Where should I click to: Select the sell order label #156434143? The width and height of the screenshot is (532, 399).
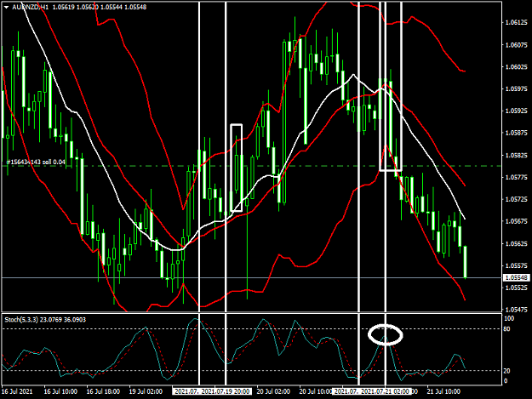pos(36,162)
